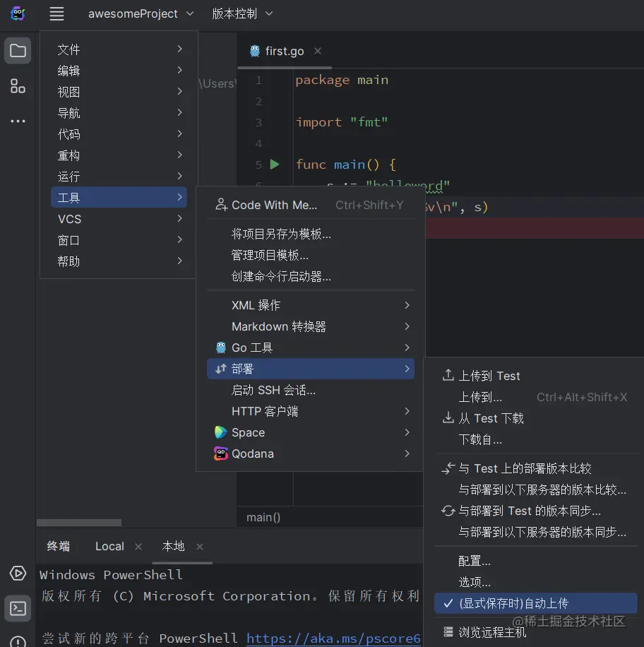Choose 从 Test 下载 download option

[x=535, y=418]
